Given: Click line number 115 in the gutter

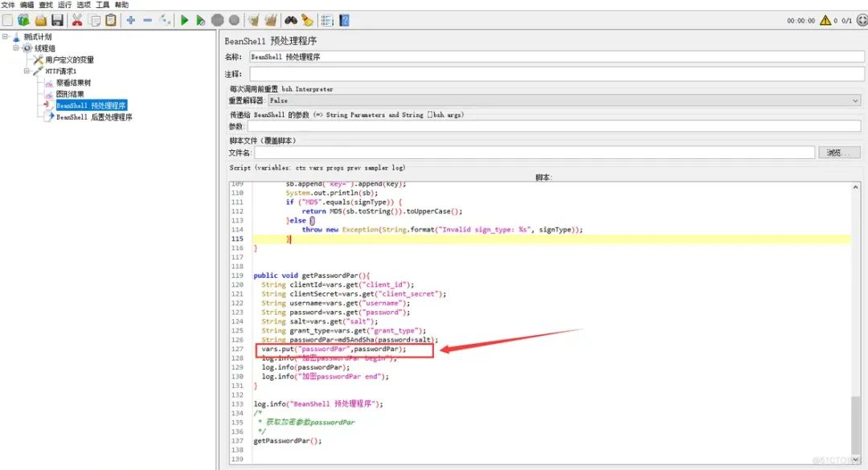Looking at the screenshot, I should [237, 239].
